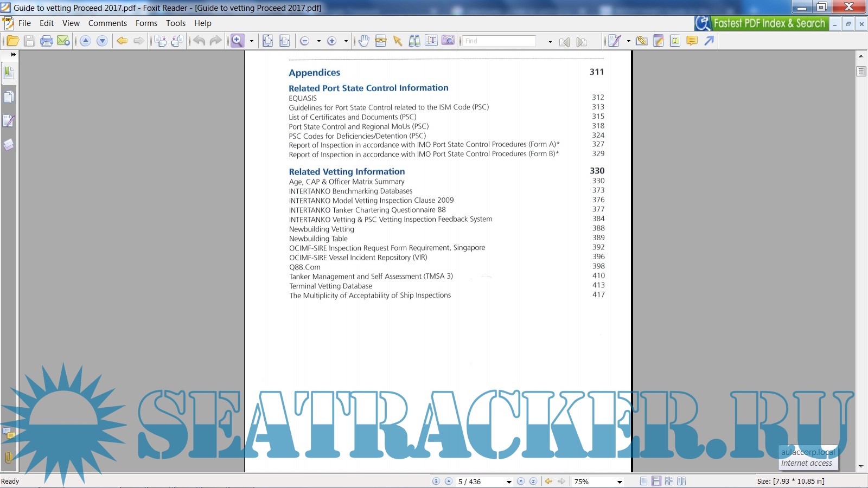Select the Hand tool
868x488 pixels.
(364, 41)
